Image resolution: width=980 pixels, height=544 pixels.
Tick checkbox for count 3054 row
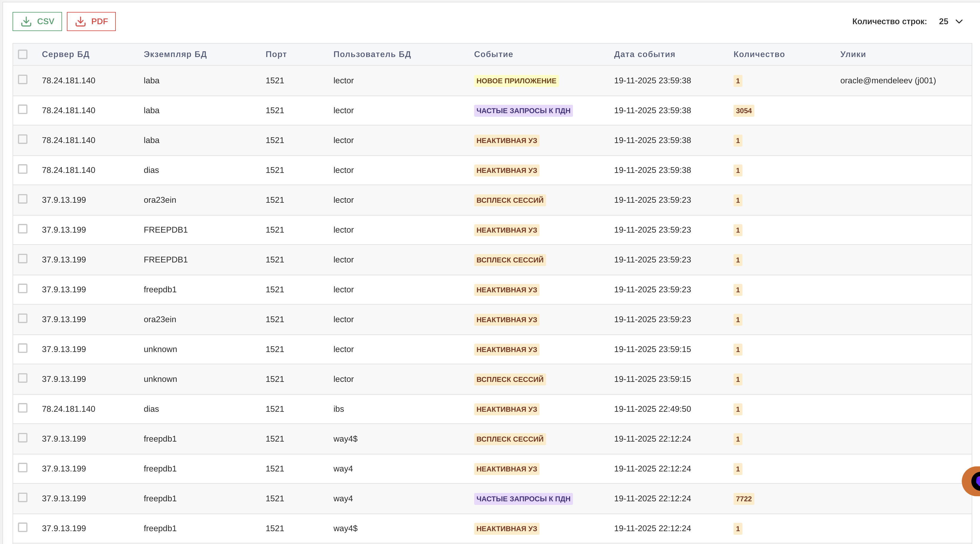[x=23, y=110]
